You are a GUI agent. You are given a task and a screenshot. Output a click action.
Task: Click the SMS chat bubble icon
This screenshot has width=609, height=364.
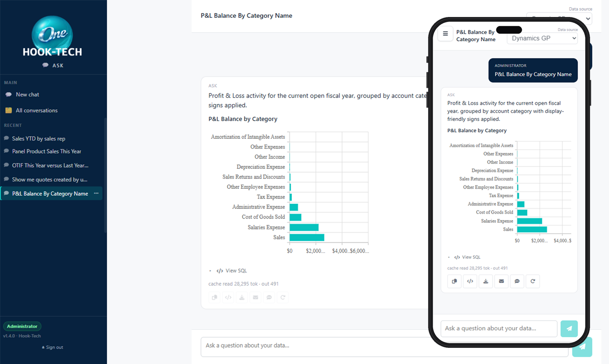[517, 281]
